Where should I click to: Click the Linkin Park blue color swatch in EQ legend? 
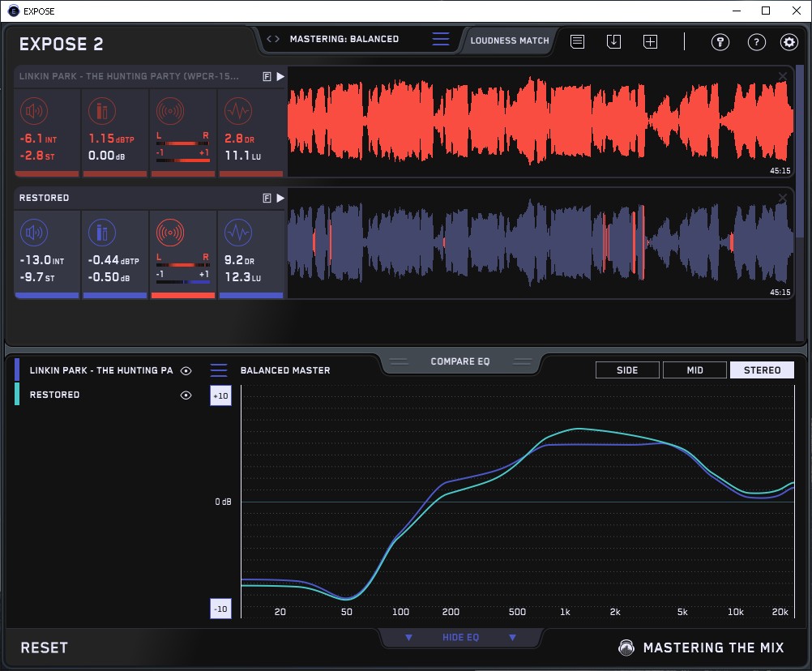point(17,370)
